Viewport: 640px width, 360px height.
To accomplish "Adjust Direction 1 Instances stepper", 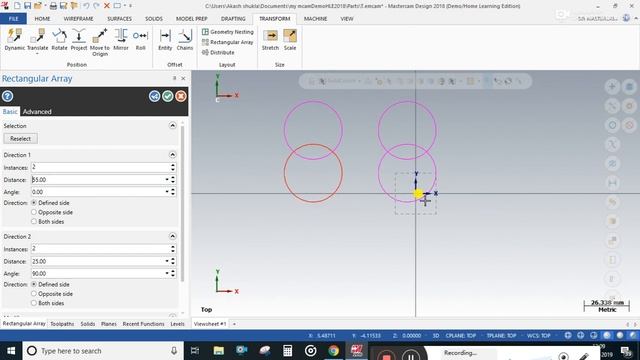I will [173, 167].
